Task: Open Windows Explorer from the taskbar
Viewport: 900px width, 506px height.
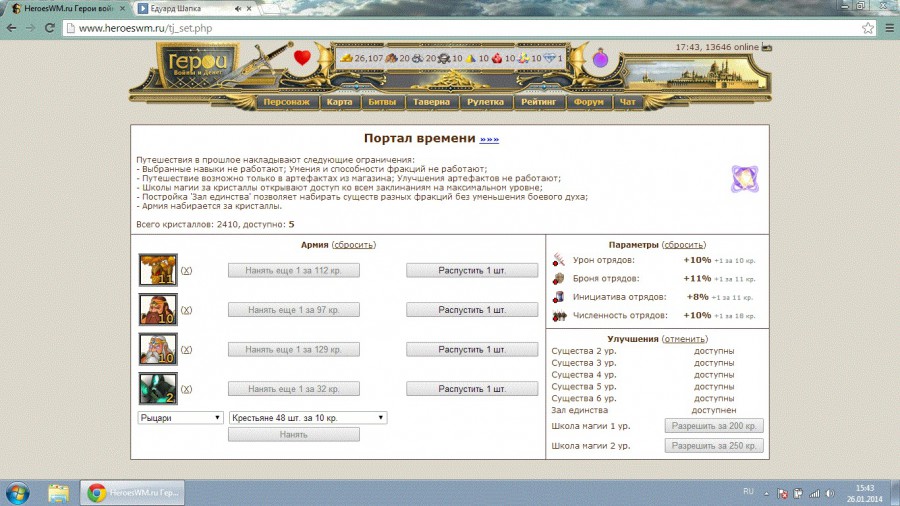Action: [58, 492]
